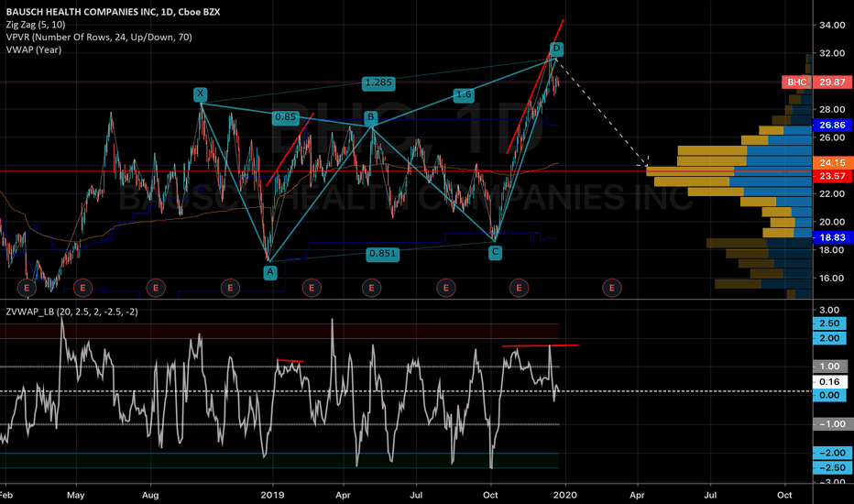The height and width of the screenshot is (504, 854).
Task: Select the 0.85 ratio label
Action: [x=286, y=117]
